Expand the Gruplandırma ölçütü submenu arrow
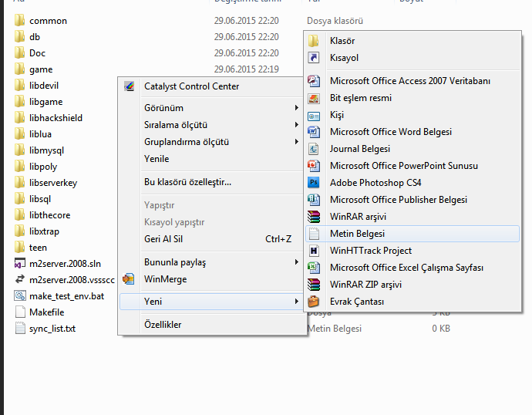The height and width of the screenshot is (415, 532). [x=297, y=141]
